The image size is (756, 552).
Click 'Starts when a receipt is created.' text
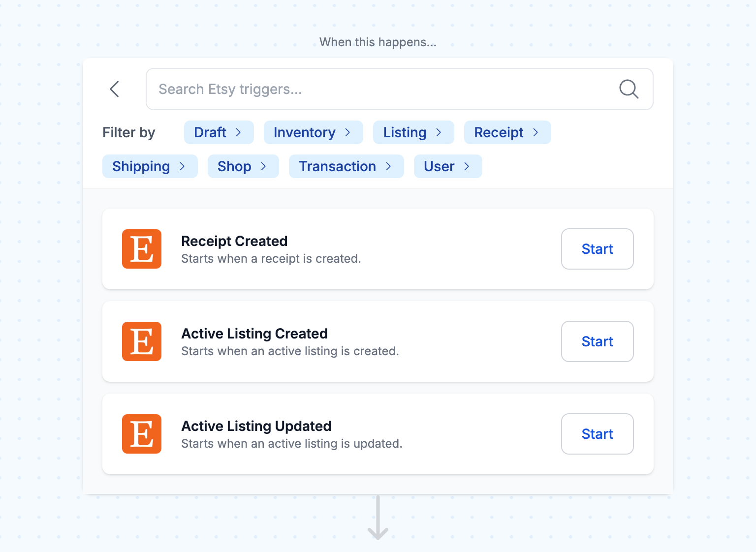pyautogui.click(x=271, y=259)
